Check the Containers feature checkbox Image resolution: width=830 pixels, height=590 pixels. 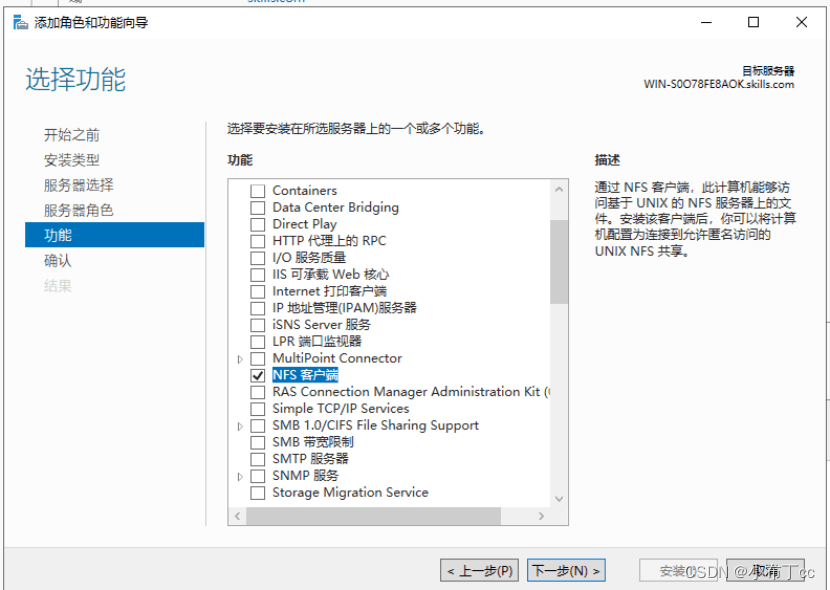258,190
